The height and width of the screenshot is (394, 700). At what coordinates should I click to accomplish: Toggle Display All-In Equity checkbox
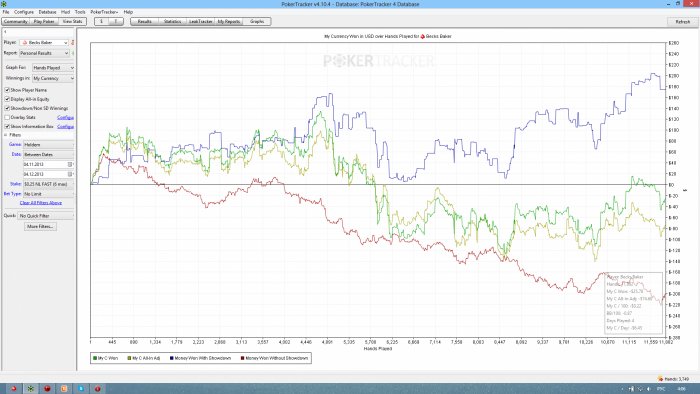click(7, 99)
